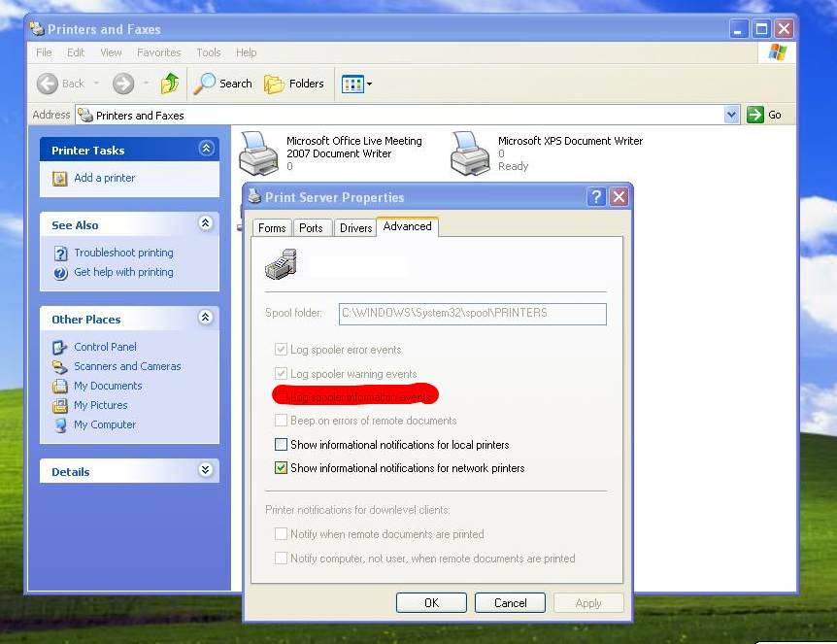Switch to the Ports tab
Screen dimensions: 837x644
point(311,228)
